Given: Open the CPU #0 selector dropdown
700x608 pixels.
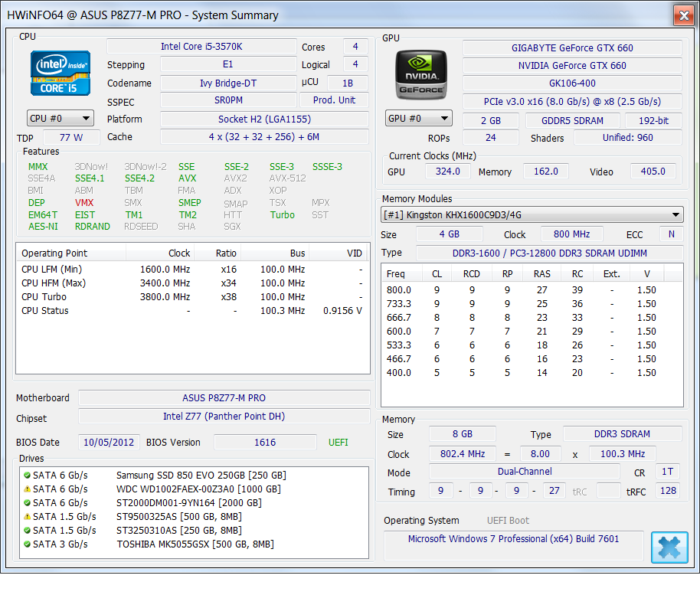Looking at the screenshot, I should click(61, 118).
